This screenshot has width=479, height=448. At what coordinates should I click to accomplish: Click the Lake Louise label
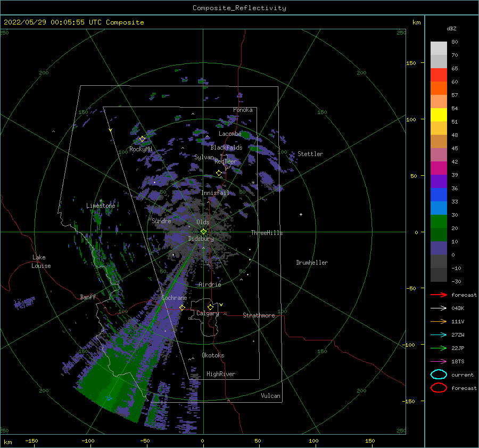click(x=41, y=262)
